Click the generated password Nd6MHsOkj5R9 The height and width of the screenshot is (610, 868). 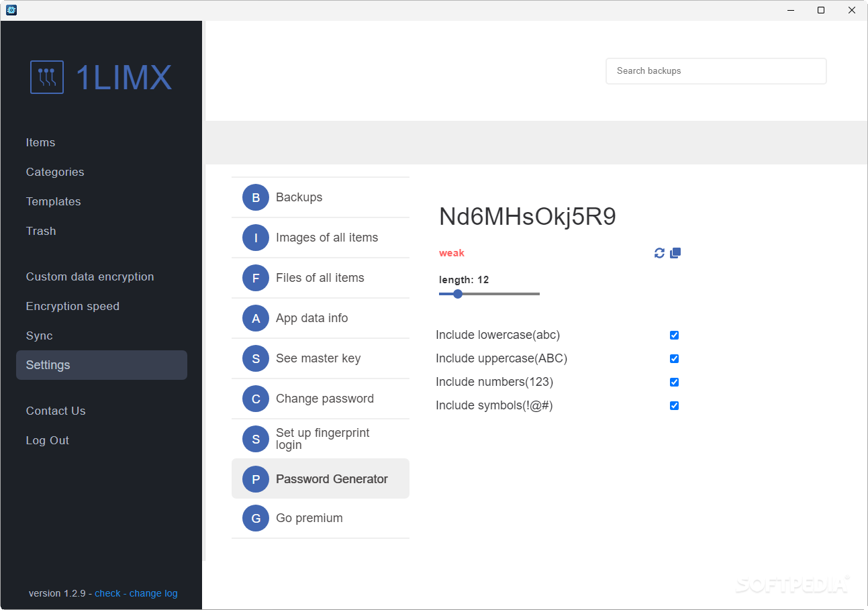(x=528, y=217)
